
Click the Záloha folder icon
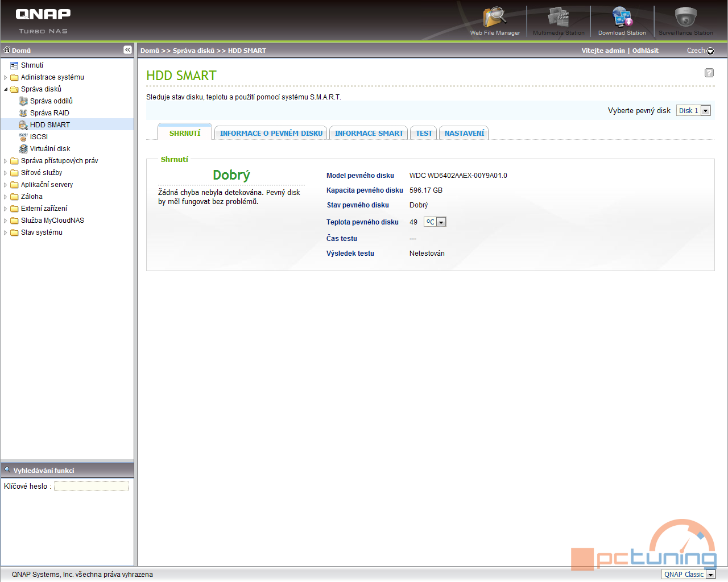(14, 197)
